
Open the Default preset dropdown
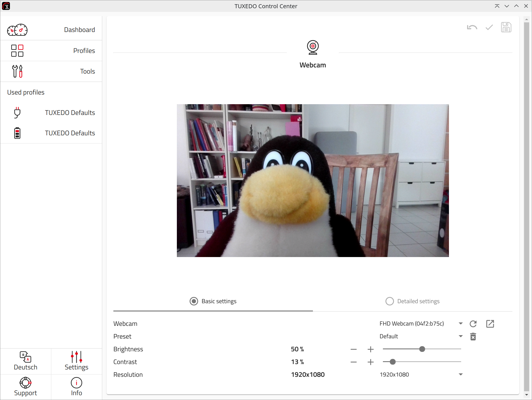pos(421,336)
